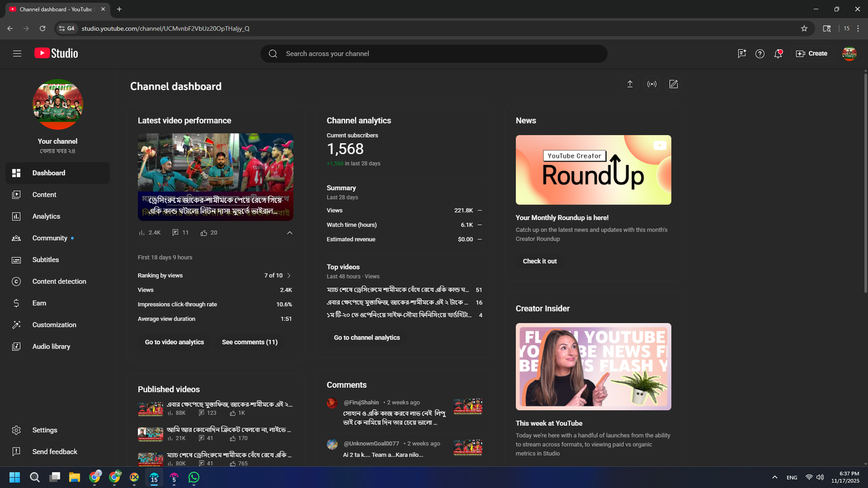Click Check it out for Roundup
Screen dimensions: 868x488
[x=539, y=261]
